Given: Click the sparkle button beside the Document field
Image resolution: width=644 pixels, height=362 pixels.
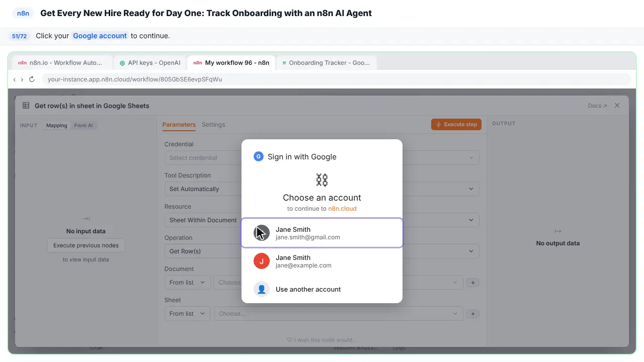Looking at the screenshot, I should 473,283.
